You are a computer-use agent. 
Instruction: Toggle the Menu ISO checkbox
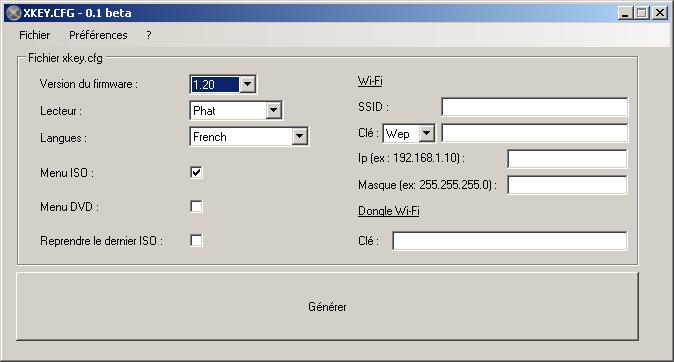196,172
